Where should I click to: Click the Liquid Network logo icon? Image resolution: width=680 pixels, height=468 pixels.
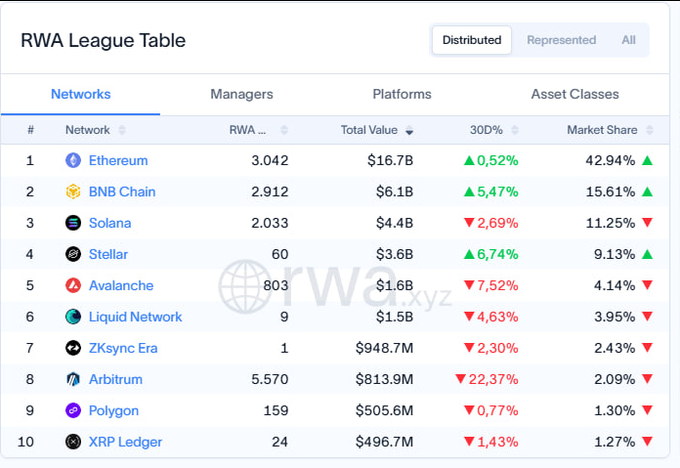pos(73,317)
